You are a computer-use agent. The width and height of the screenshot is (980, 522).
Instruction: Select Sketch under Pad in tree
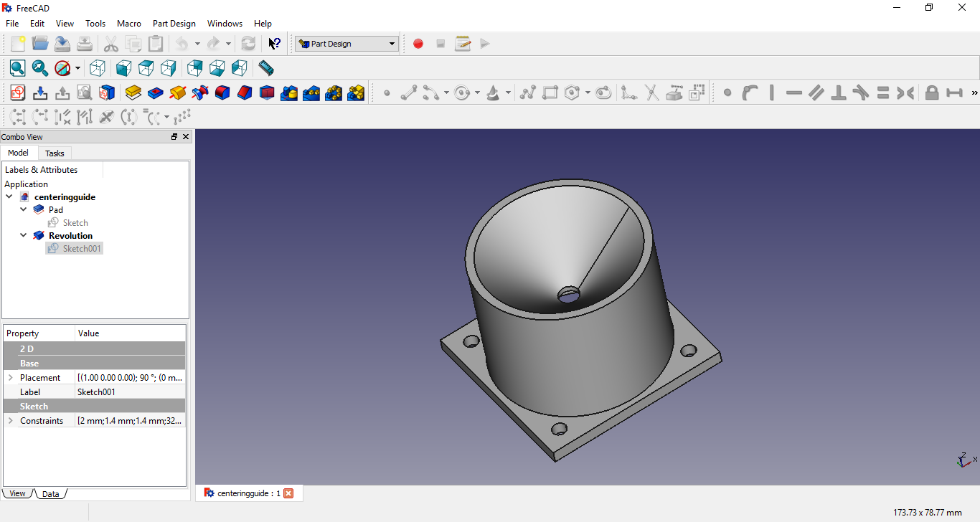[x=75, y=223]
